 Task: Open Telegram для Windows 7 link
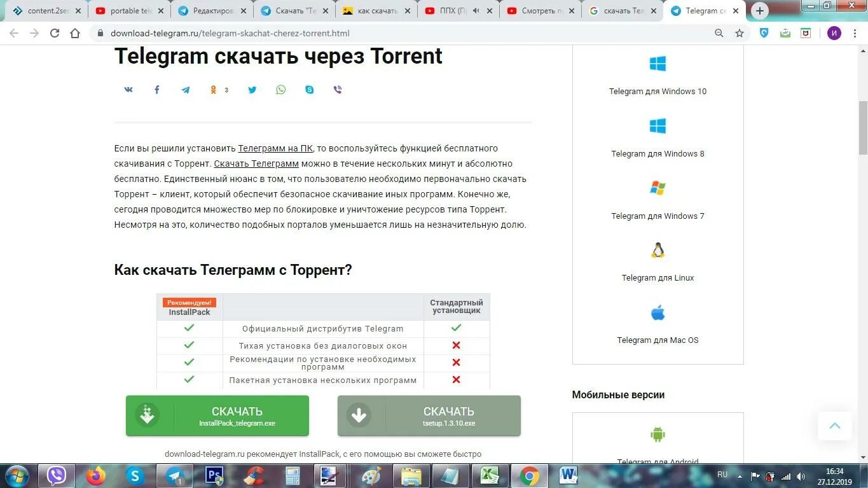[658, 216]
